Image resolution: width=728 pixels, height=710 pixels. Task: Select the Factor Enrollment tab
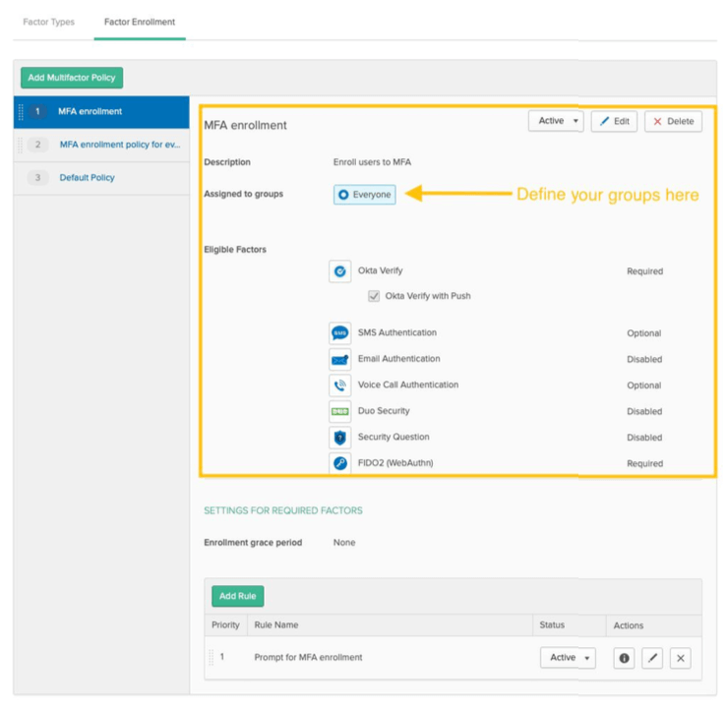140,22
